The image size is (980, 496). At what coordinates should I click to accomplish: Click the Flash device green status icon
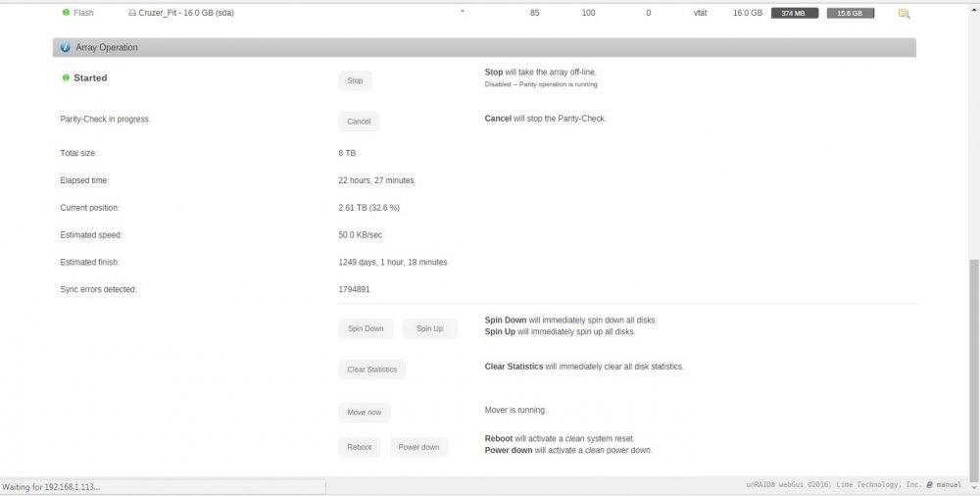pyautogui.click(x=66, y=13)
